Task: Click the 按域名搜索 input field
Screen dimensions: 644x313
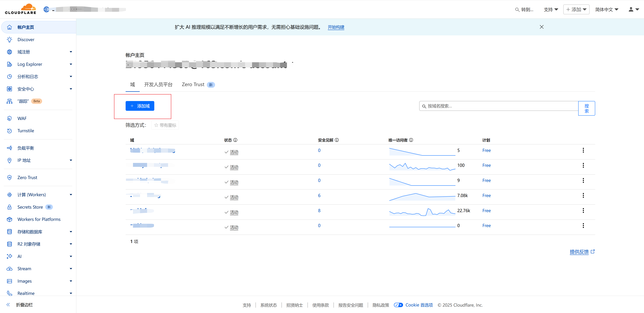Action: (499, 106)
